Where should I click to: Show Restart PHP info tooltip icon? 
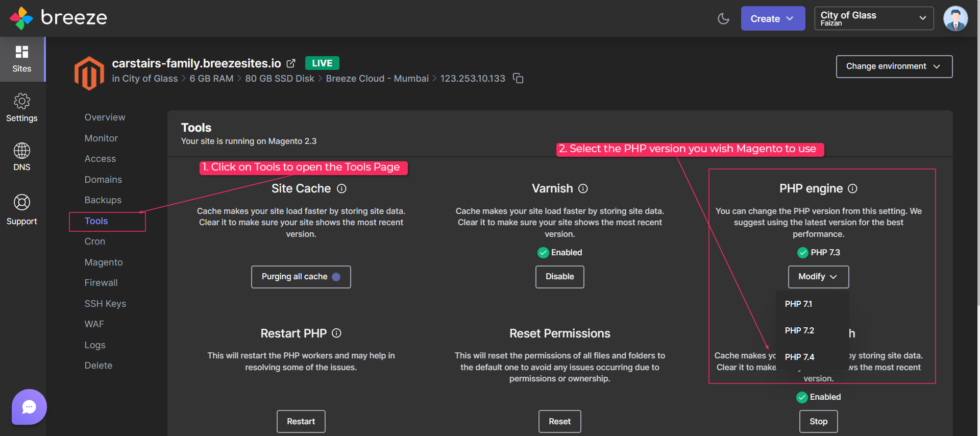pyautogui.click(x=336, y=333)
